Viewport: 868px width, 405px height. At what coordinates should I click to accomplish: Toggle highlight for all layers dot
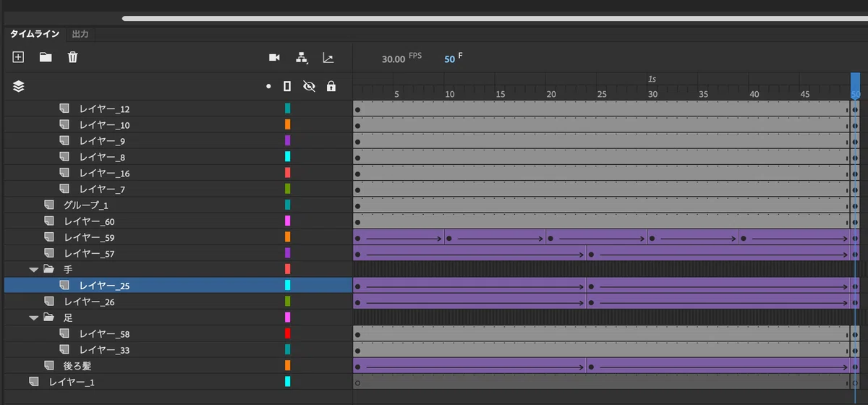coord(268,86)
